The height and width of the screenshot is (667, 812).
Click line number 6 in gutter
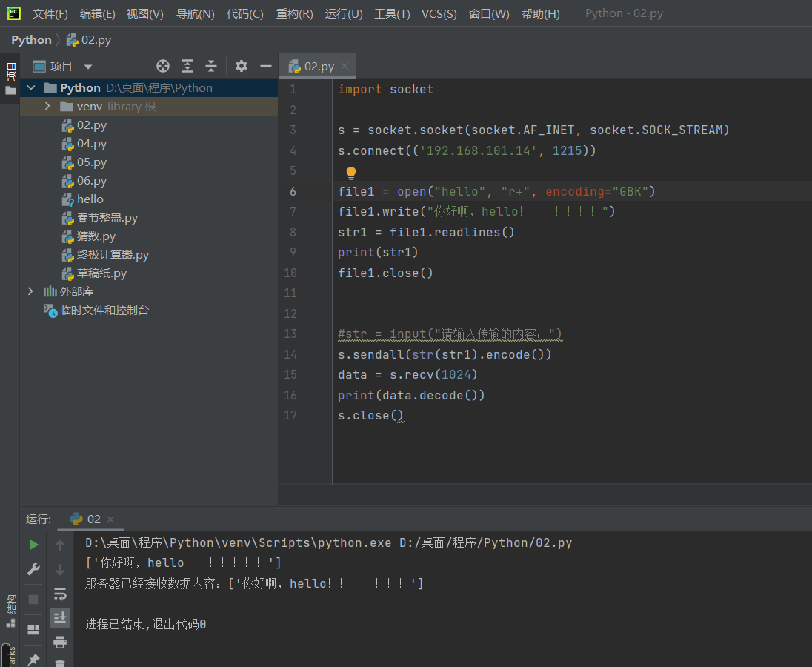(293, 192)
